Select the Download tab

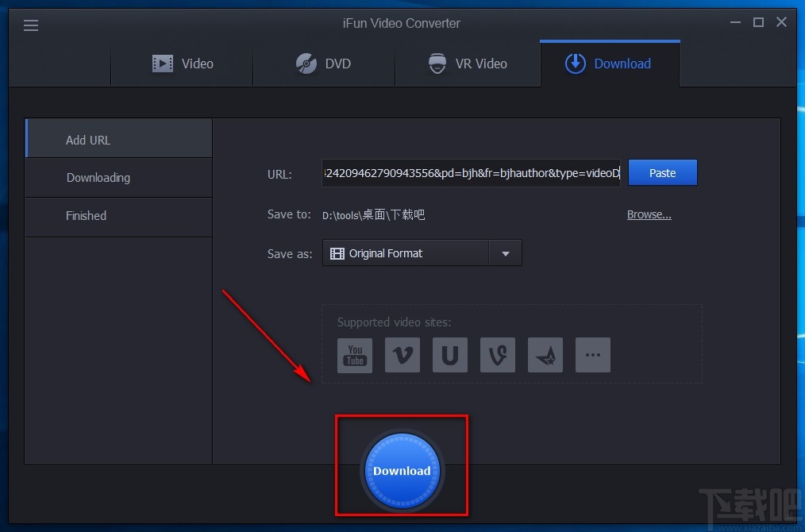click(x=610, y=64)
